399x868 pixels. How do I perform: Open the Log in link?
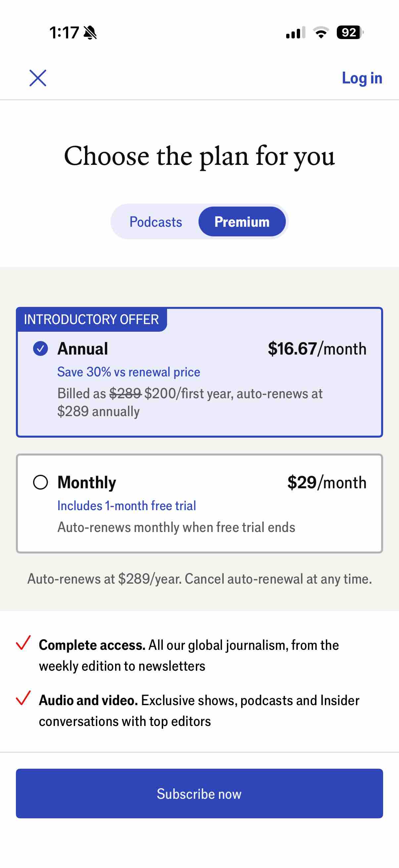pyautogui.click(x=362, y=78)
